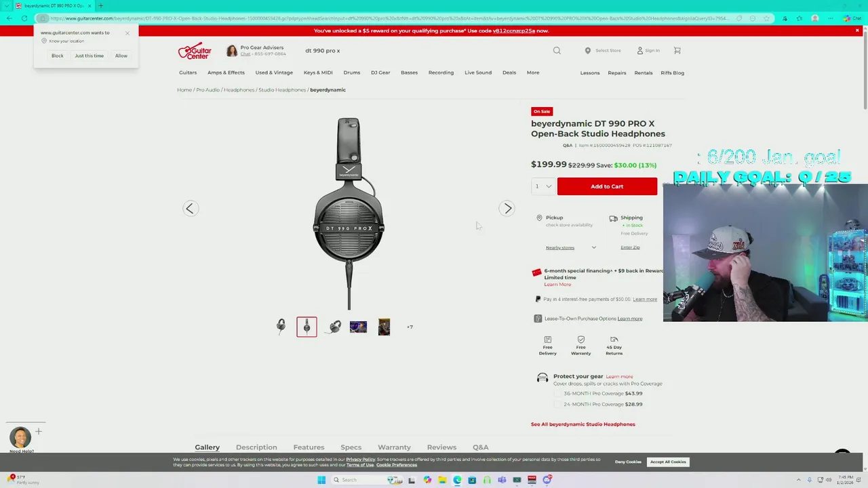Open the Guitars menu
Screen dimensions: 868x488
(x=188, y=73)
